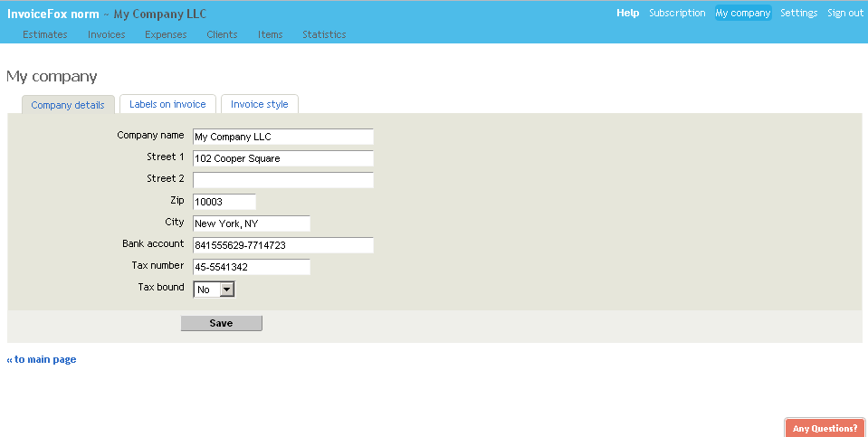Open the Items section

(x=270, y=34)
